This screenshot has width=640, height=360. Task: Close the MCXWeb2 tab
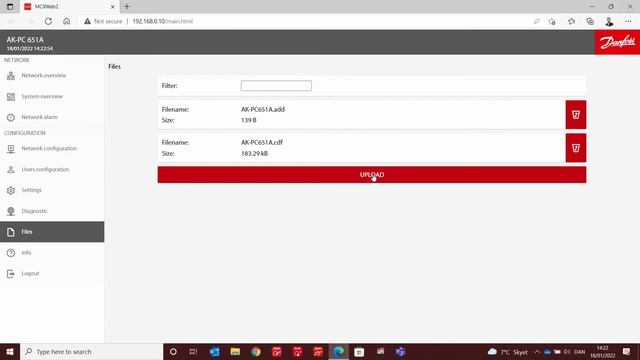113,7
